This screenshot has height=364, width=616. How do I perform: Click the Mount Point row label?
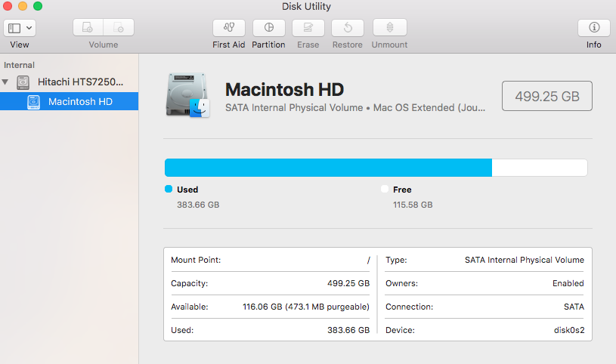(x=196, y=260)
